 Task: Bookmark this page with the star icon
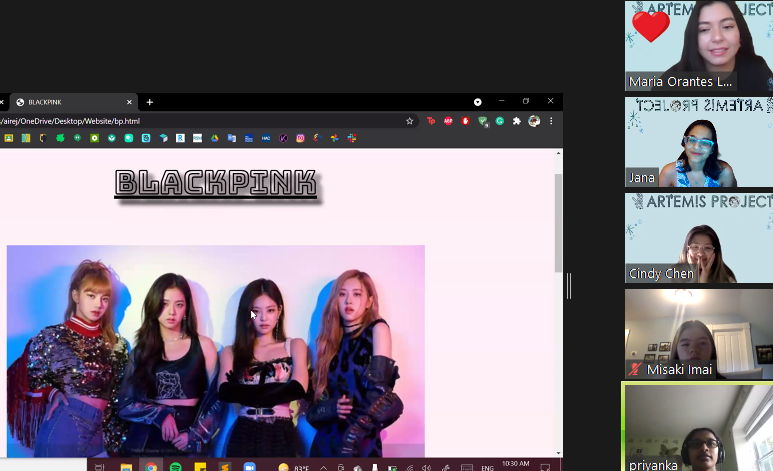pos(409,121)
